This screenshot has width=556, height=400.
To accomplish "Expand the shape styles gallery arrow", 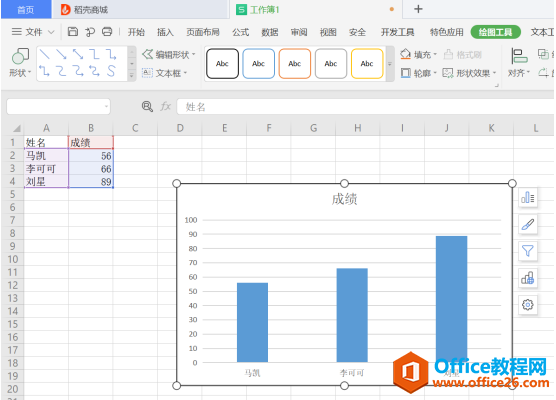I will click(x=390, y=64).
